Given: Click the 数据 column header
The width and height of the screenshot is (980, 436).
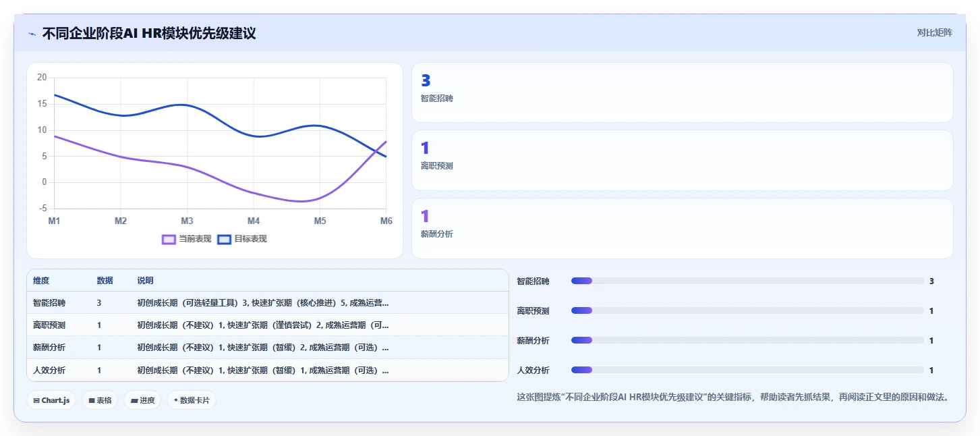Looking at the screenshot, I should 105,281.
